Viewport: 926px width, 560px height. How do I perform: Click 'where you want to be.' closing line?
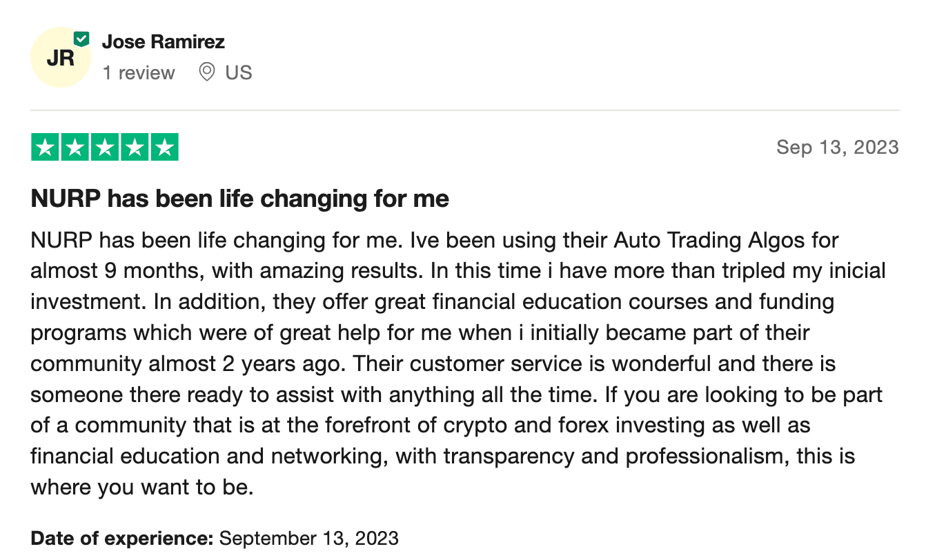(x=142, y=487)
